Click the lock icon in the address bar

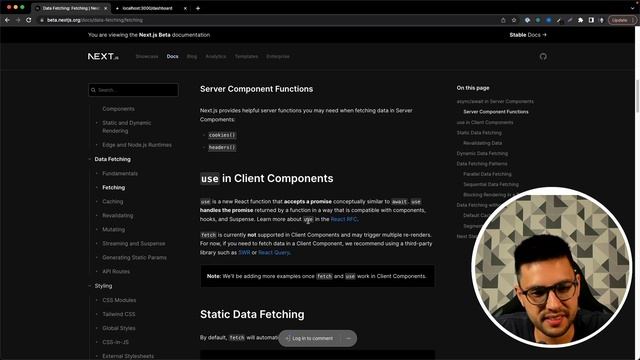tap(42, 20)
